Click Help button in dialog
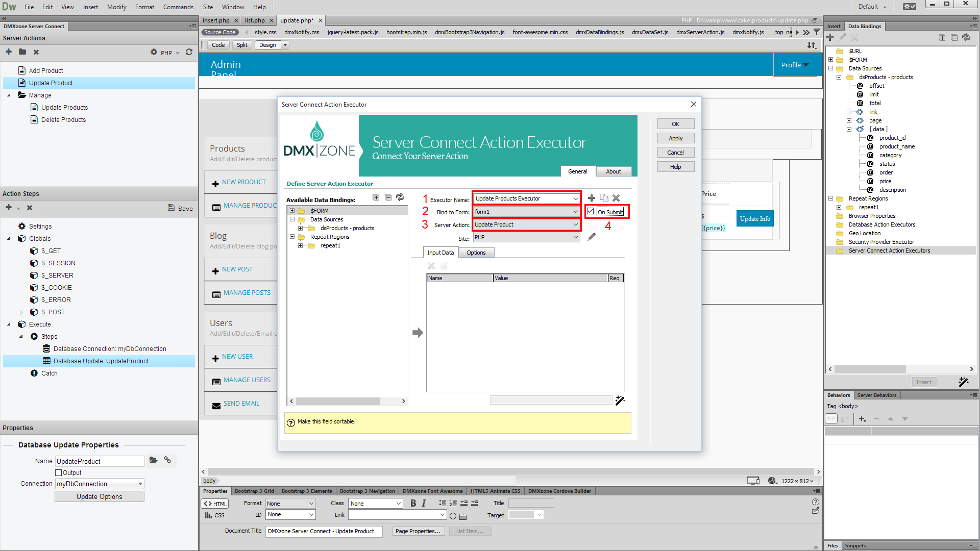980x551 pixels. [x=675, y=167]
